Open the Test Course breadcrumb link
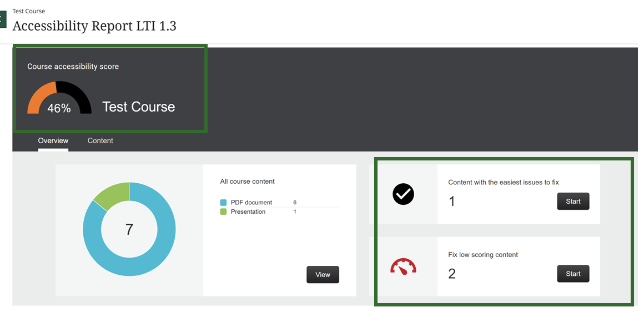The height and width of the screenshot is (322, 644). click(28, 11)
